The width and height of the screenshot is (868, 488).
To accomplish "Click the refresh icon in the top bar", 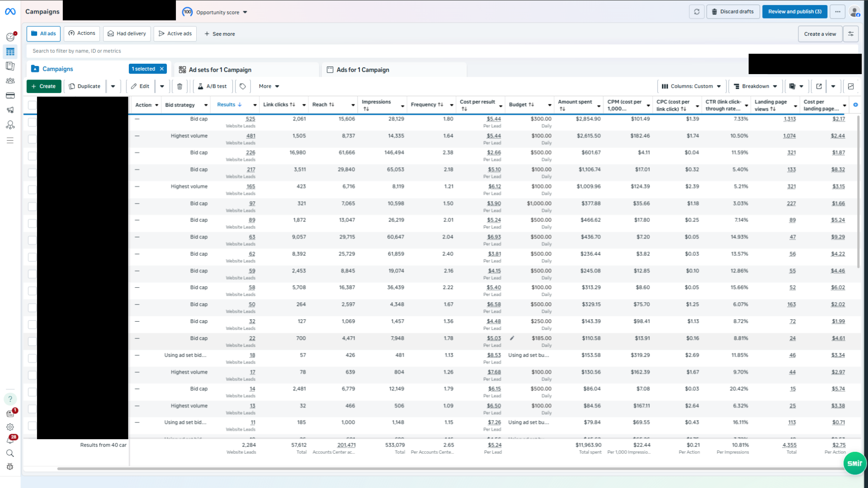I will [697, 12].
